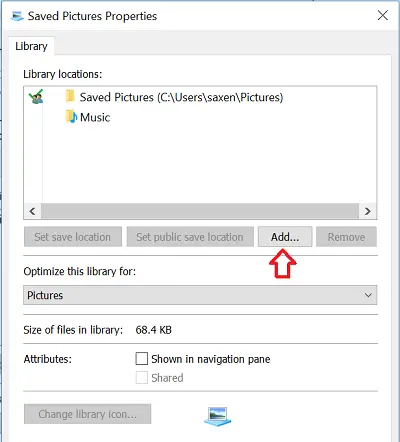Click the horizontal scrollbar track in locations list
The width and height of the screenshot is (400, 442).
[200, 211]
